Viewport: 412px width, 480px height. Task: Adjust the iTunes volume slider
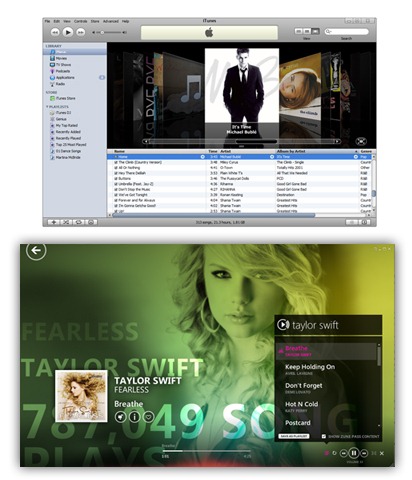point(109,32)
